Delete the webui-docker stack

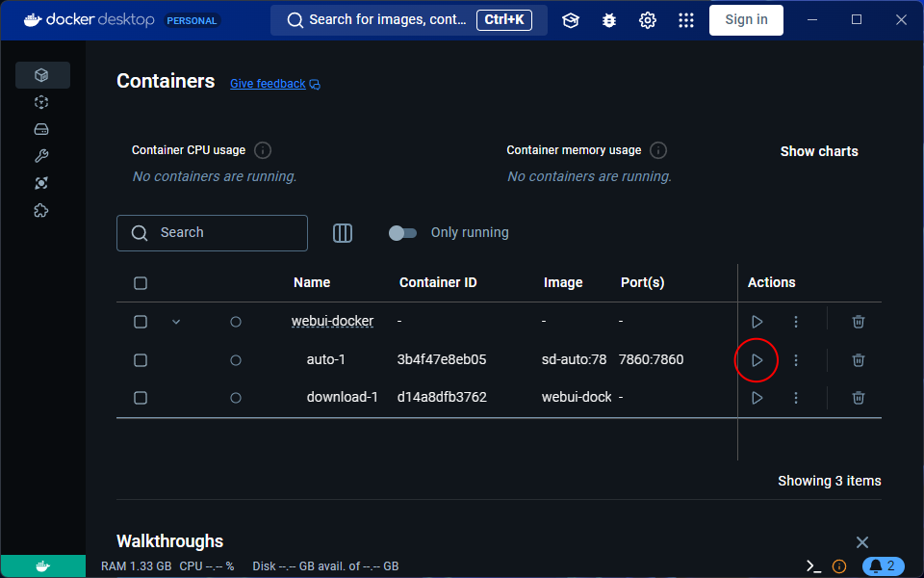coord(859,322)
